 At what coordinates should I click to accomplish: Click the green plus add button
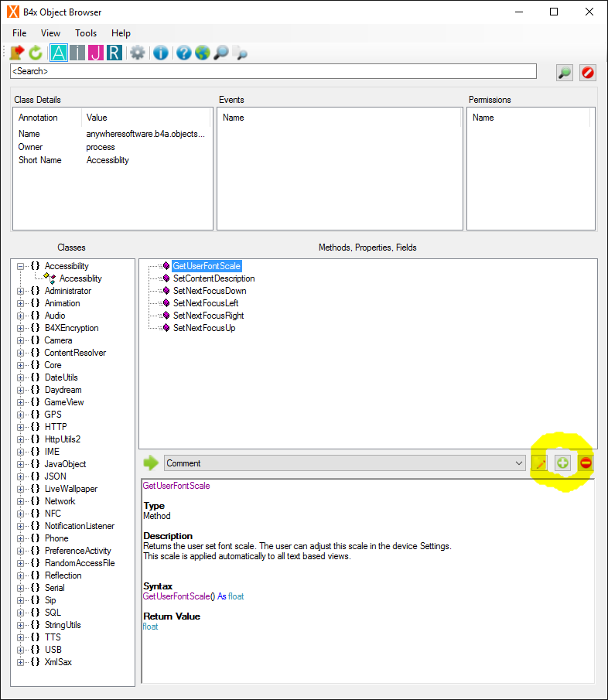[x=563, y=463]
